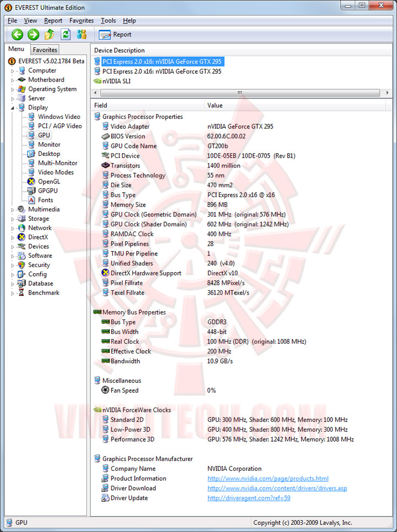Select the Network globe icon

tap(22, 228)
